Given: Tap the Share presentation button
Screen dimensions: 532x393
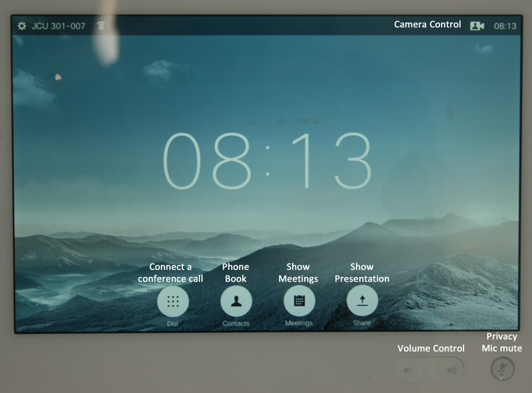Looking at the screenshot, I should coord(362,300).
